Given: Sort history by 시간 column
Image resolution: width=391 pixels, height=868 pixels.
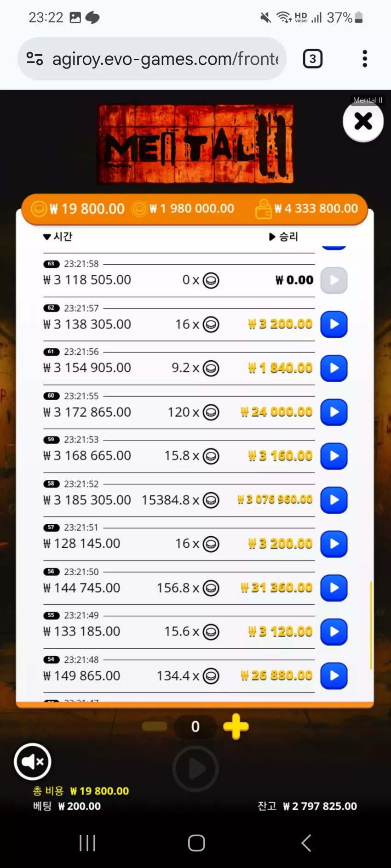Looking at the screenshot, I should tap(57, 237).
